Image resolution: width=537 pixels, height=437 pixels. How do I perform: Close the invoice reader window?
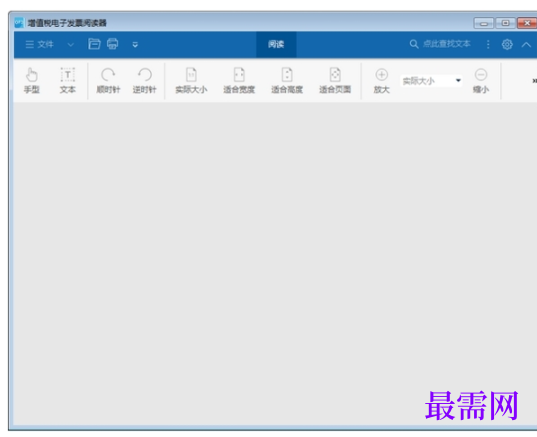(527, 23)
